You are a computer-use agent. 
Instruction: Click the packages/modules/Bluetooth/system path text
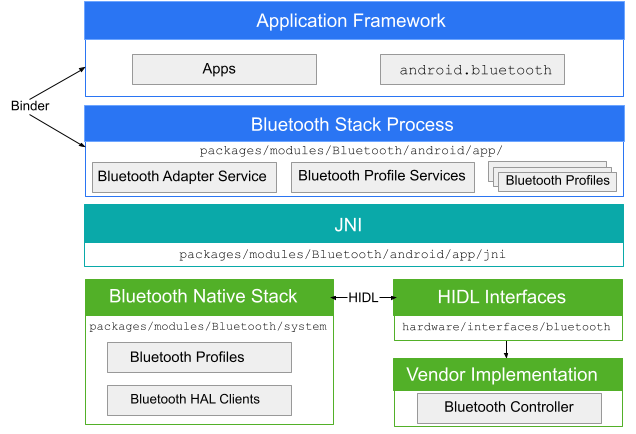pos(208,327)
